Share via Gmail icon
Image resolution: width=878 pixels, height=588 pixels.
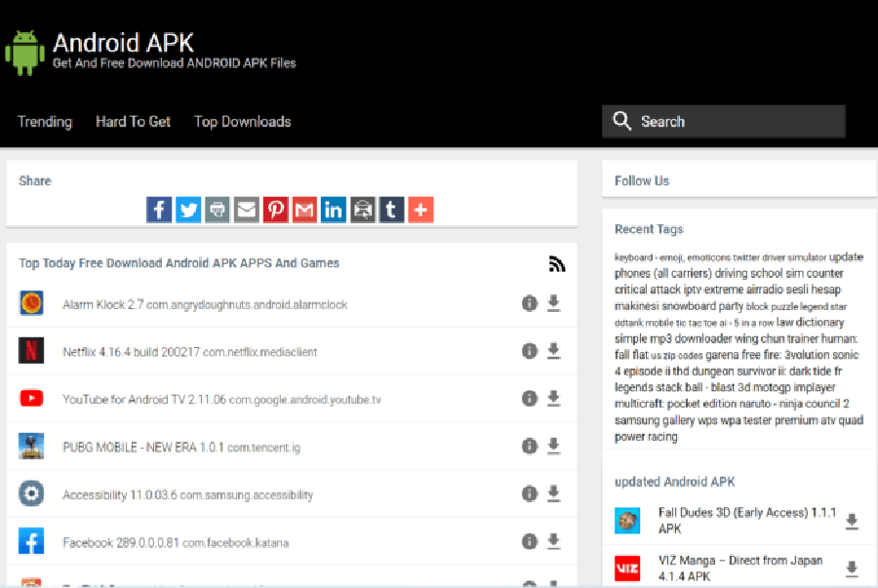click(x=304, y=210)
